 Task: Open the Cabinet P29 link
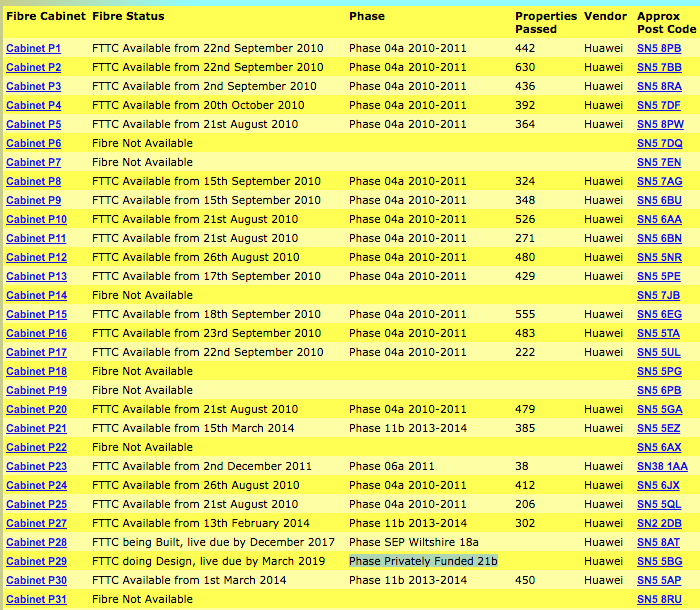click(x=37, y=561)
